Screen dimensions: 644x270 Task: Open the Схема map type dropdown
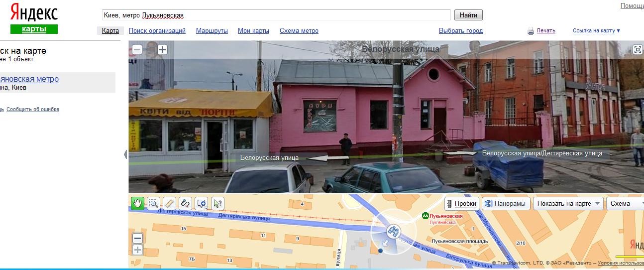point(625,203)
